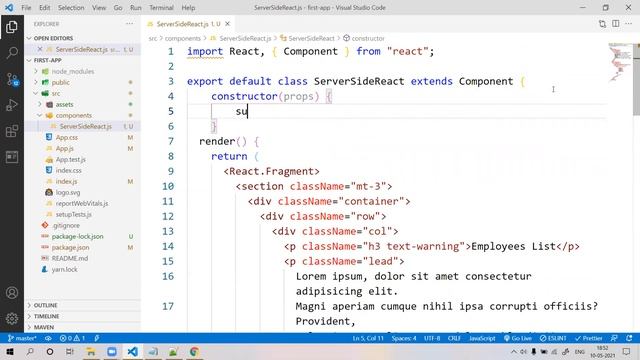Open the Search view in activity bar

12,53
